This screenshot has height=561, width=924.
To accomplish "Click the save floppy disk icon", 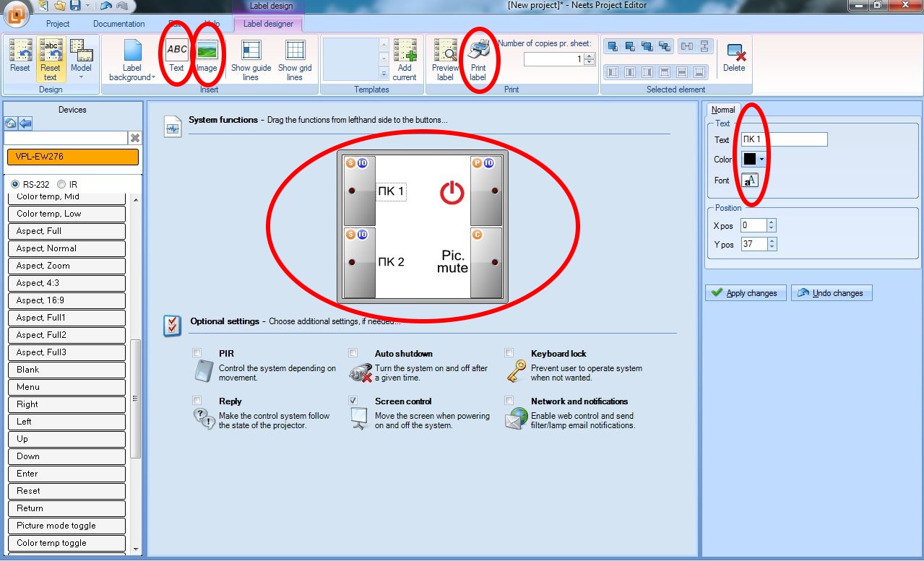I will [74, 6].
